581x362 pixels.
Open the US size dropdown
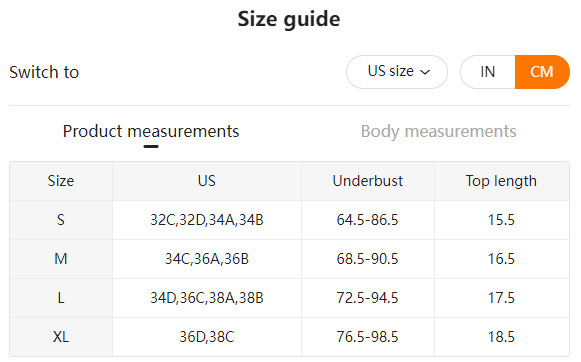coord(396,72)
